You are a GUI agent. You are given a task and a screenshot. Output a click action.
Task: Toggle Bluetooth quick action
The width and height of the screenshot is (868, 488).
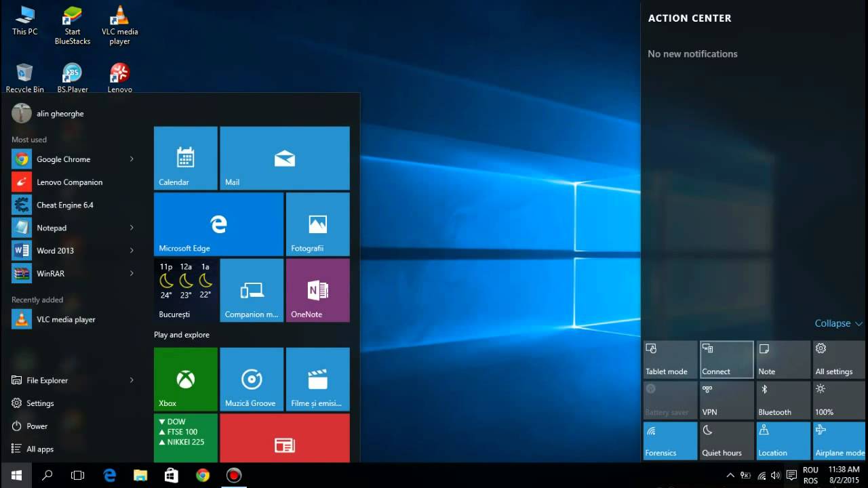[783, 400]
